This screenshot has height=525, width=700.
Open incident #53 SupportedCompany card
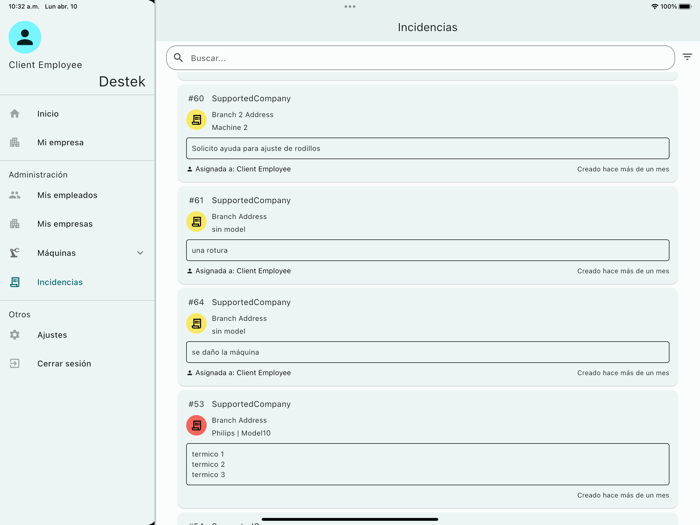pos(428,449)
